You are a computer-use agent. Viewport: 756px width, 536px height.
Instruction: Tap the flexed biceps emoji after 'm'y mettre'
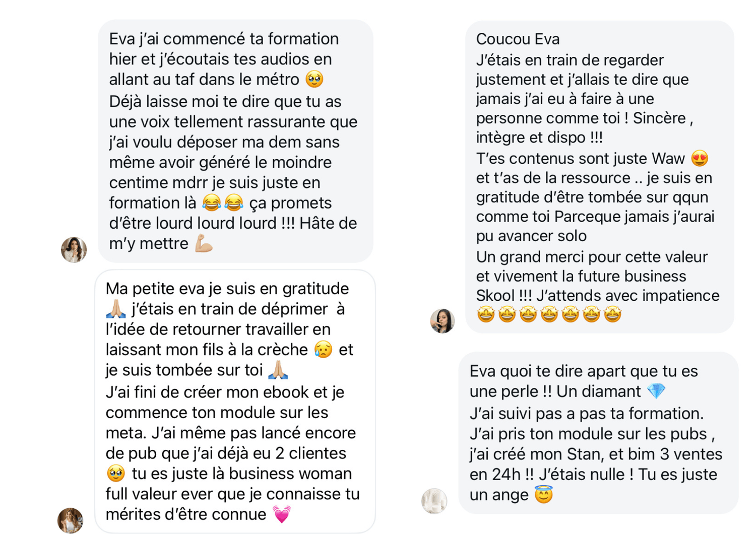(x=204, y=244)
